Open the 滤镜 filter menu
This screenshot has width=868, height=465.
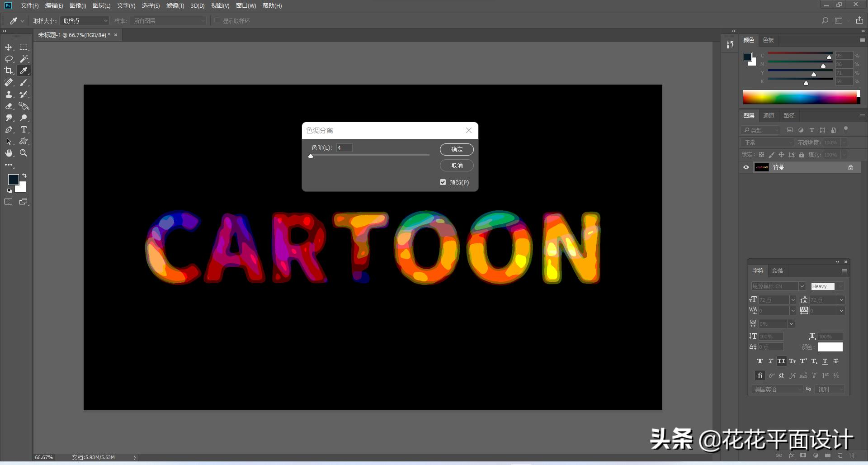175,5
